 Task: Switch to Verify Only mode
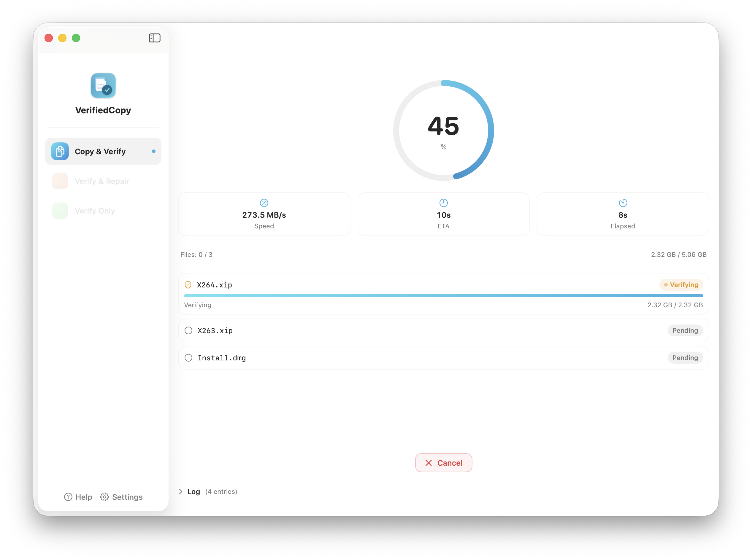click(x=95, y=211)
